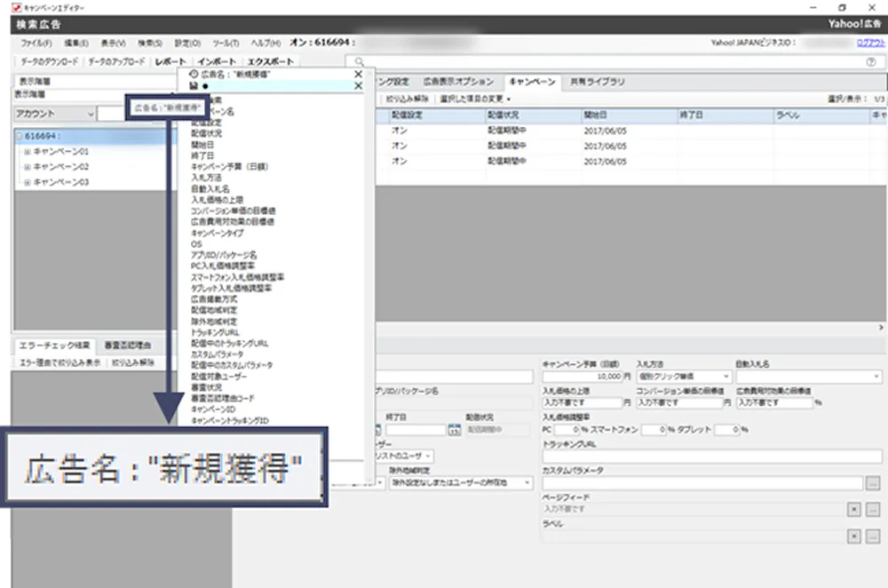
Task: Click the エクスポート button
Action: [269, 62]
